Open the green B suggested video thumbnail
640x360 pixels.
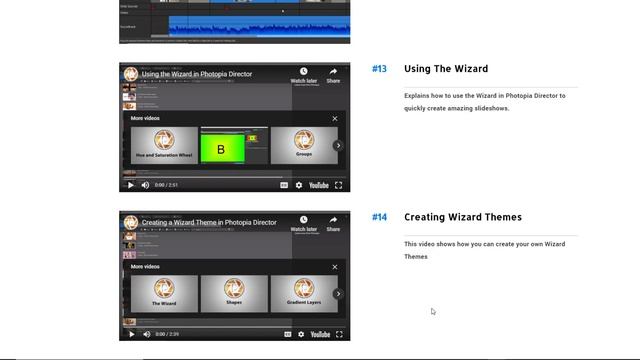tap(234, 145)
